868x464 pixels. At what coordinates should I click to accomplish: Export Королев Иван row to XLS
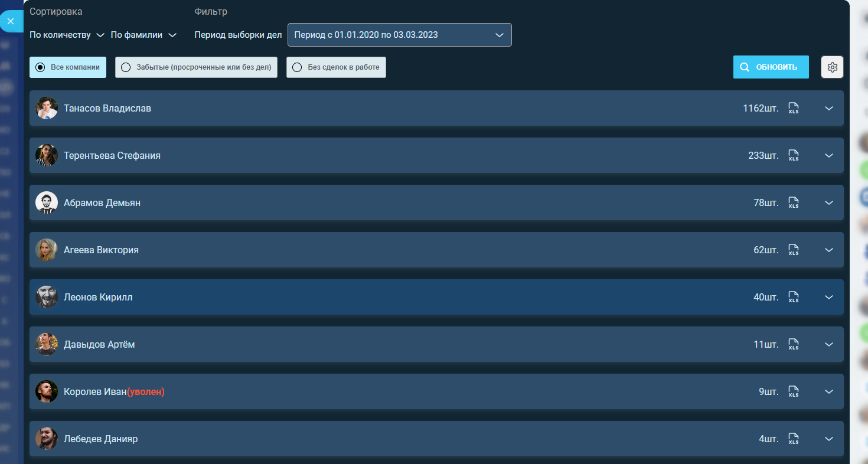pos(794,391)
